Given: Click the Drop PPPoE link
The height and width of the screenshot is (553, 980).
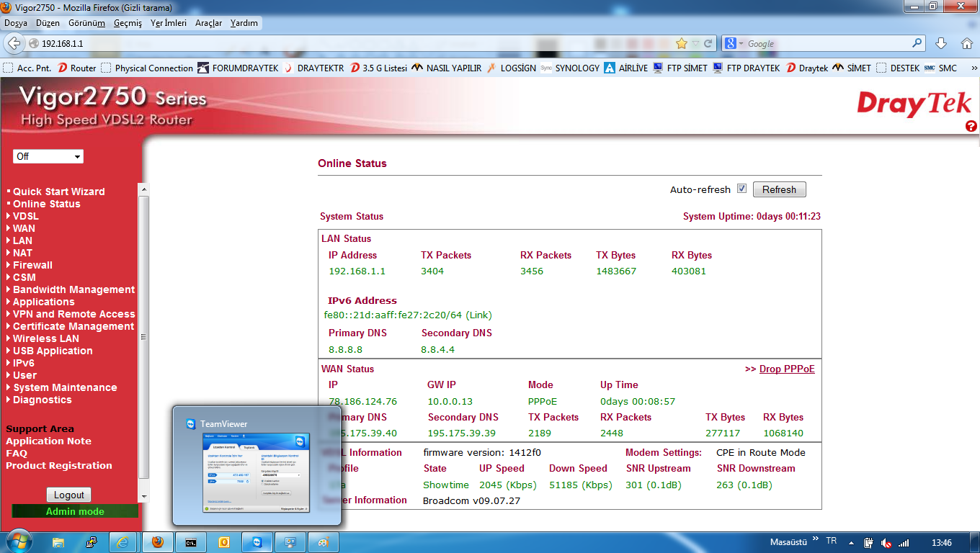Looking at the screenshot, I should [787, 369].
